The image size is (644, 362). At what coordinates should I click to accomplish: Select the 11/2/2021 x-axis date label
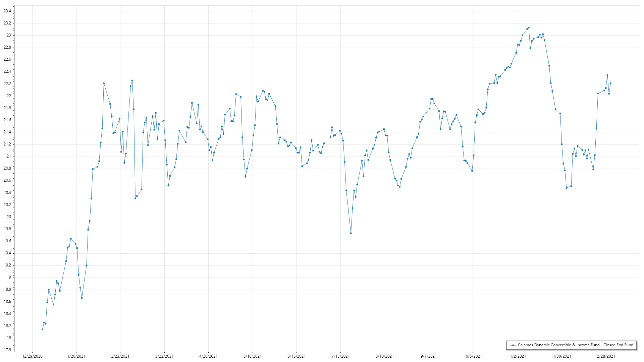click(517, 356)
